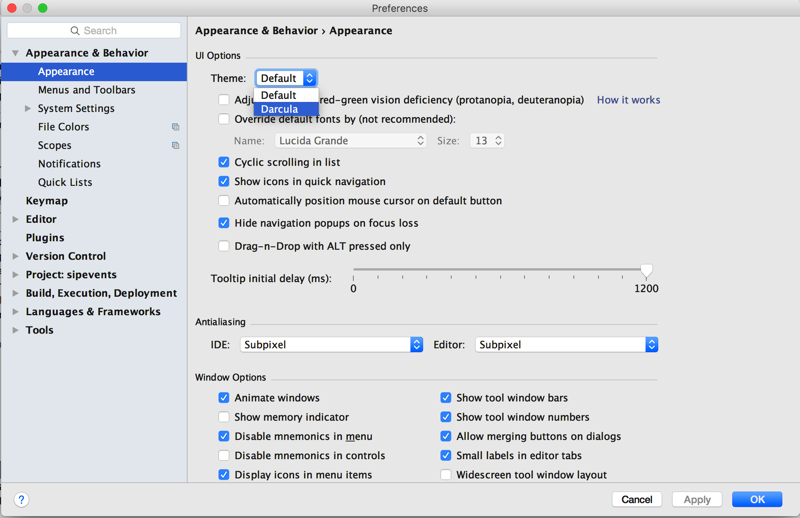The height and width of the screenshot is (518, 800).
Task: Expand the Version Control tree node
Action: pos(16,256)
